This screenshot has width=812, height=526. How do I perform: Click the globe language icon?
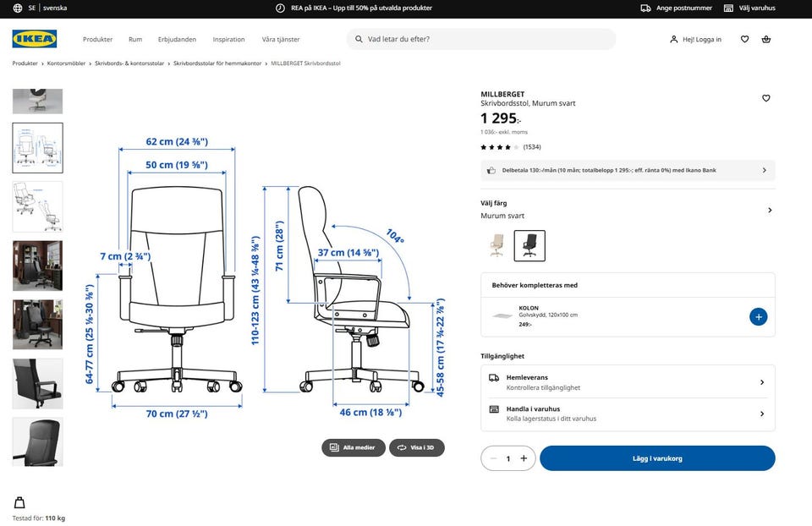[18, 8]
